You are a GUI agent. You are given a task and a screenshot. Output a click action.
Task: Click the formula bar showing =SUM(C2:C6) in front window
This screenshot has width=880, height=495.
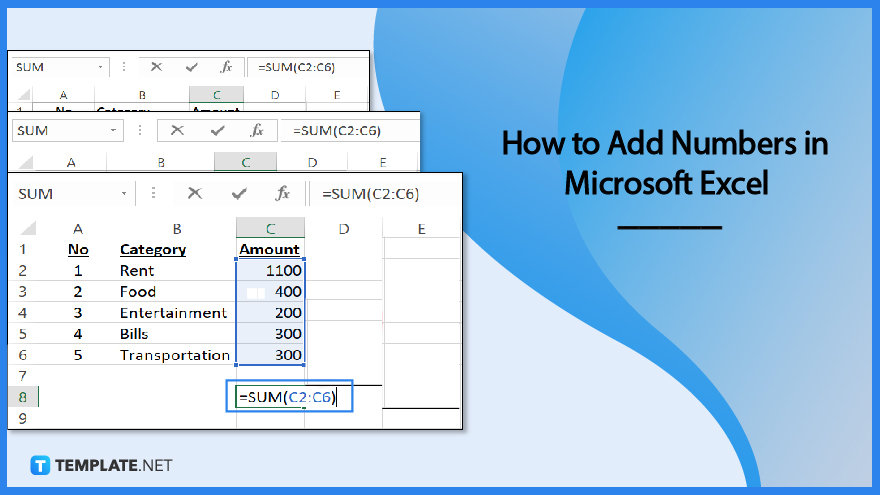pos(384,194)
